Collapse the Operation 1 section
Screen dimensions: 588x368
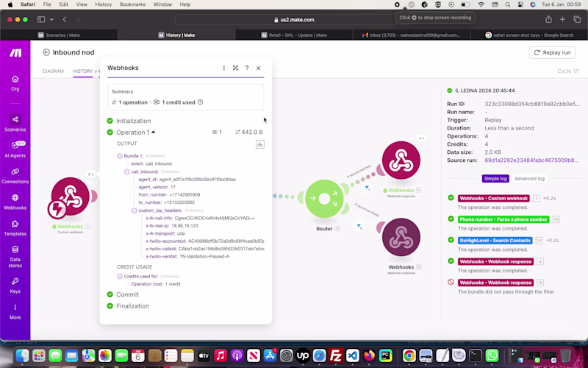tap(154, 132)
